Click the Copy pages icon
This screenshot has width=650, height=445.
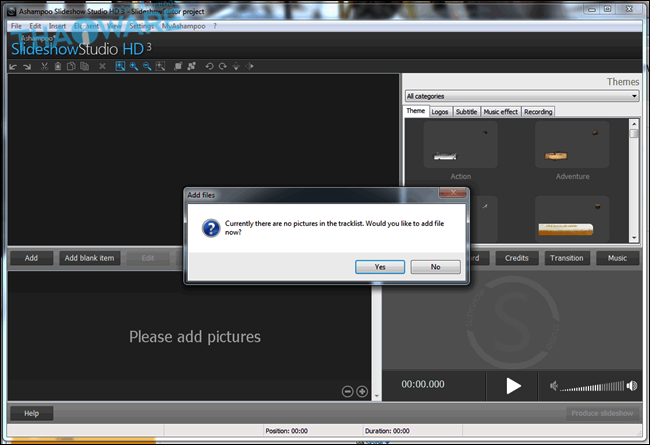pos(71,66)
